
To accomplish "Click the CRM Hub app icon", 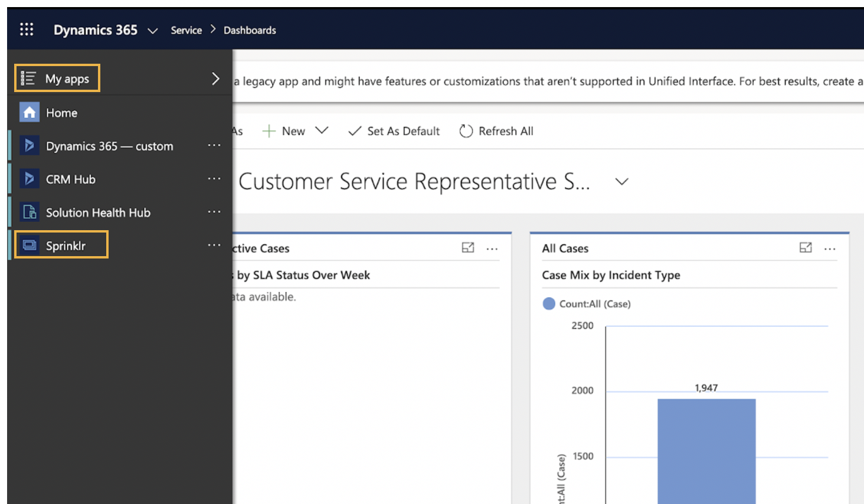I will tap(30, 178).
